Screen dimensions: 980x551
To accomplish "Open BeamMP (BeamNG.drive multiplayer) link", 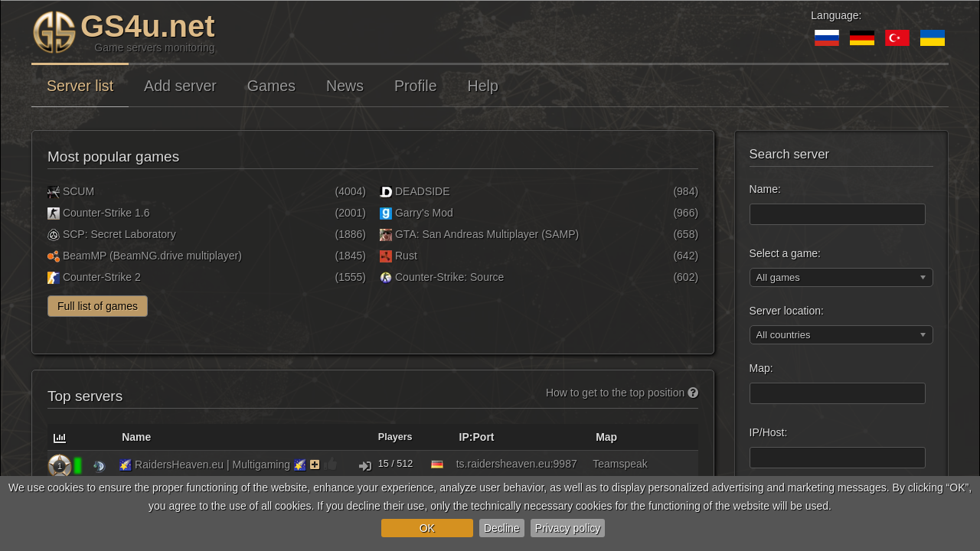I will [x=152, y=256].
